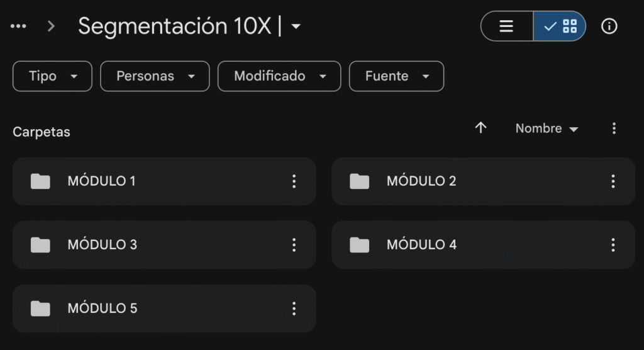Open more options for MÓDULO 1

pyautogui.click(x=294, y=181)
